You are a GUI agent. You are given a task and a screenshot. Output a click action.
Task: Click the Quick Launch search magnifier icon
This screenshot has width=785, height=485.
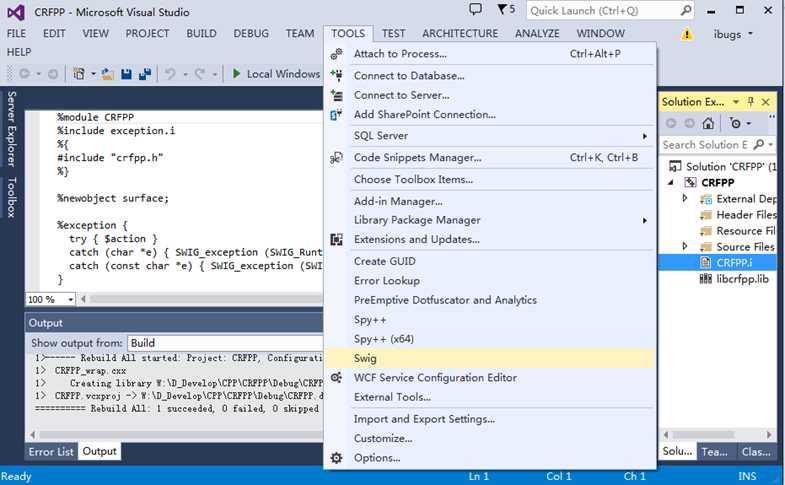686,11
